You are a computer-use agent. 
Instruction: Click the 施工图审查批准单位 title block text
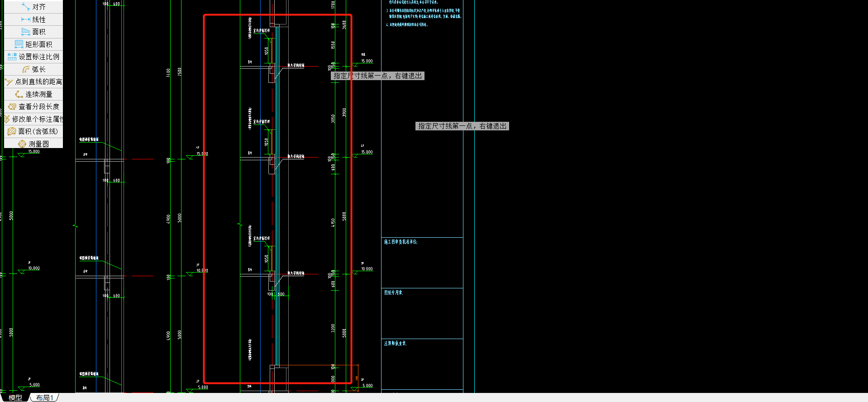401,242
